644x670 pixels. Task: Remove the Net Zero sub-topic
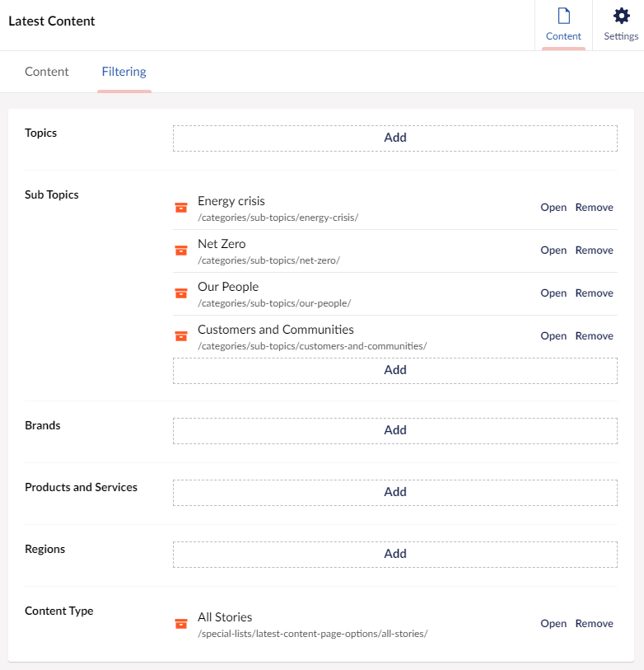click(x=594, y=250)
